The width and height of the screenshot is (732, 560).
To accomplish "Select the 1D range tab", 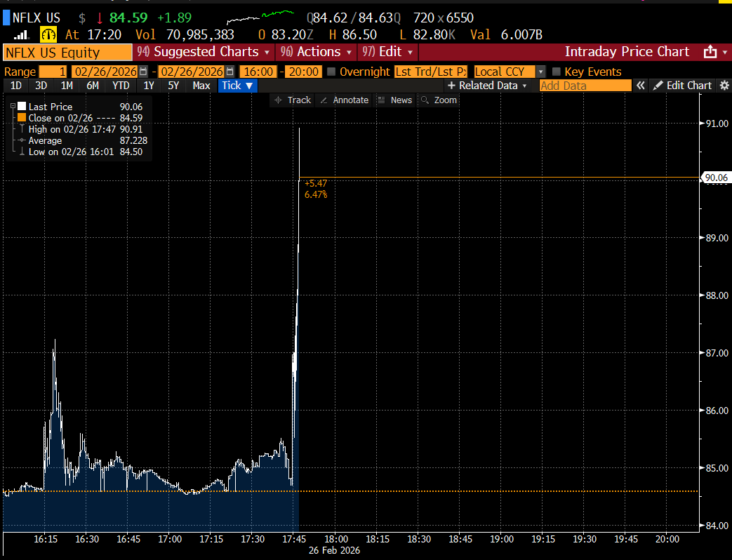I will point(16,86).
